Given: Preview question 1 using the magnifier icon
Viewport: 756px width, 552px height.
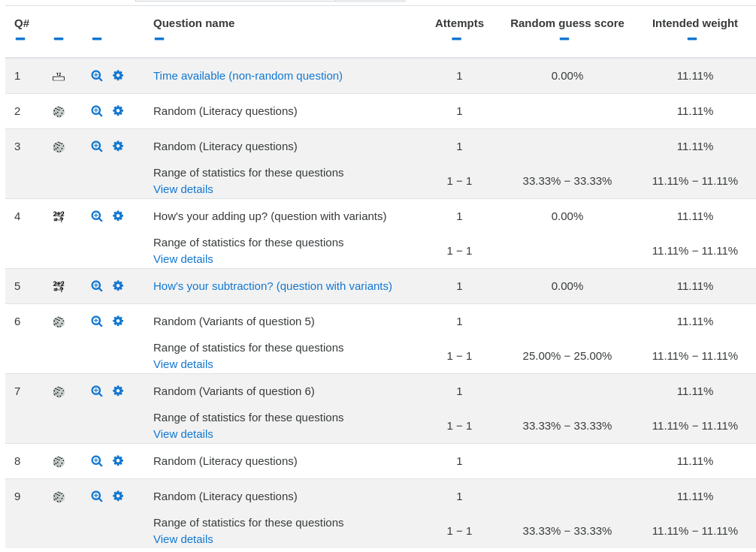Looking at the screenshot, I should pos(96,76).
